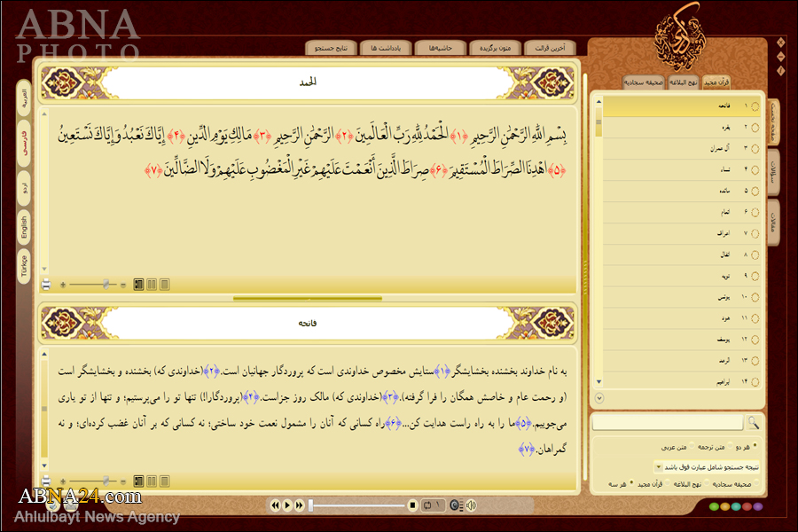Mute the recitation with the speaker icon
This screenshot has height=532, width=798.
coord(471,505)
